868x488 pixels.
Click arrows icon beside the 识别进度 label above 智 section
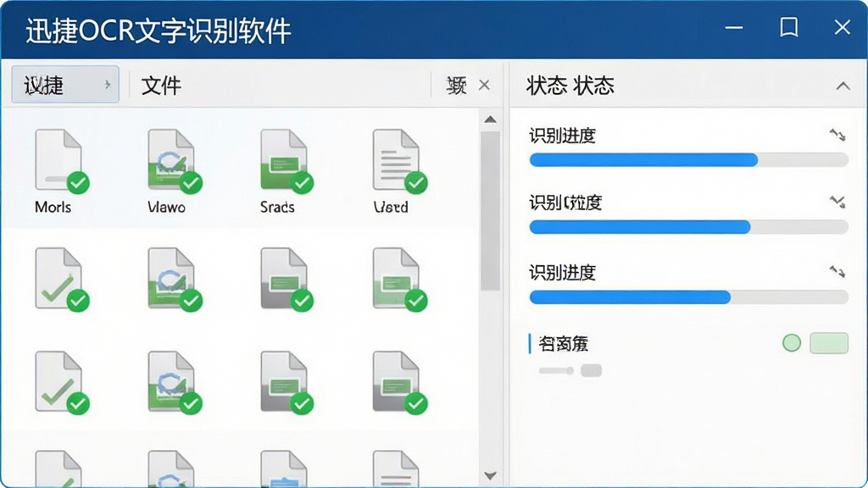[x=837, y=271]
